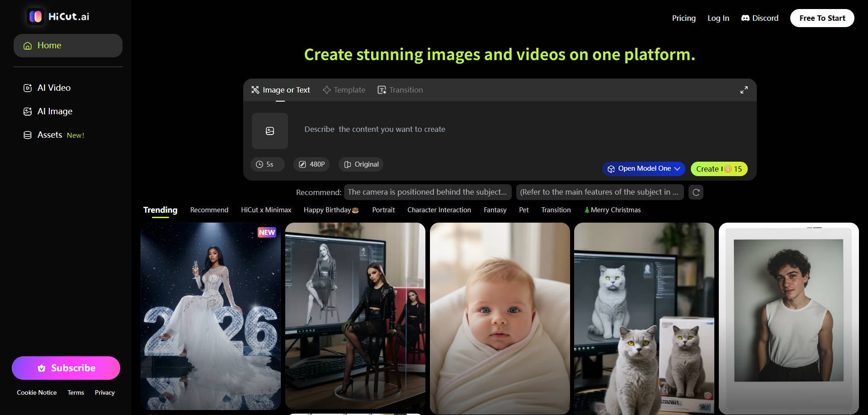This screenshot has height=415, width=868.
Task: Switch to the Image or Text tab
Action: pos(281,90)
